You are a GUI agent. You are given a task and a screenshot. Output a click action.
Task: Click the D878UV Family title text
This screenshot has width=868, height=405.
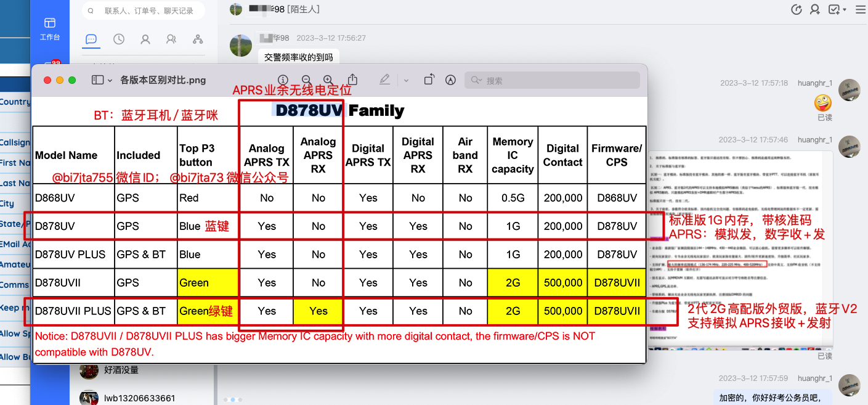point(340,111)
